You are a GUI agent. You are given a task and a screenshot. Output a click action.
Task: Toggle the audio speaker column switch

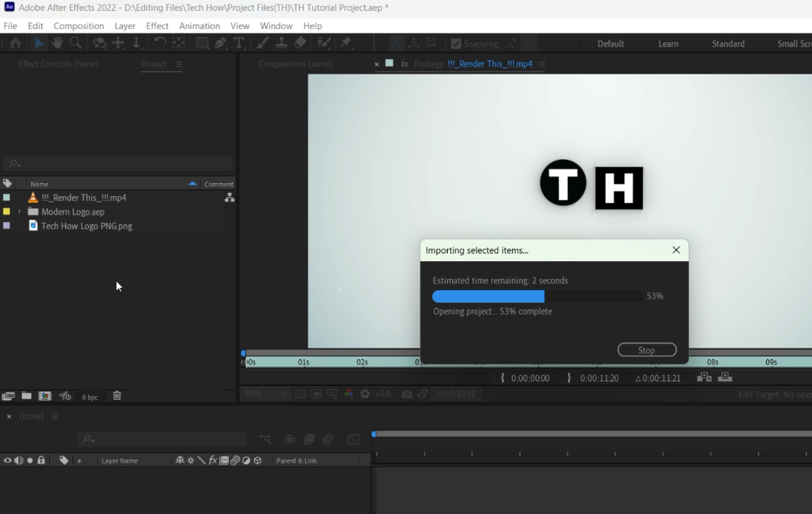tap(18, 460)
